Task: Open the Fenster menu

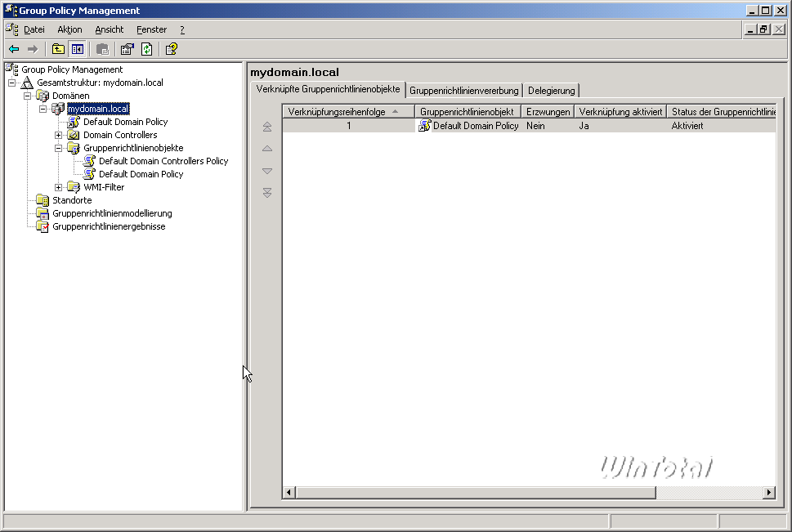Action: point(151,29)
